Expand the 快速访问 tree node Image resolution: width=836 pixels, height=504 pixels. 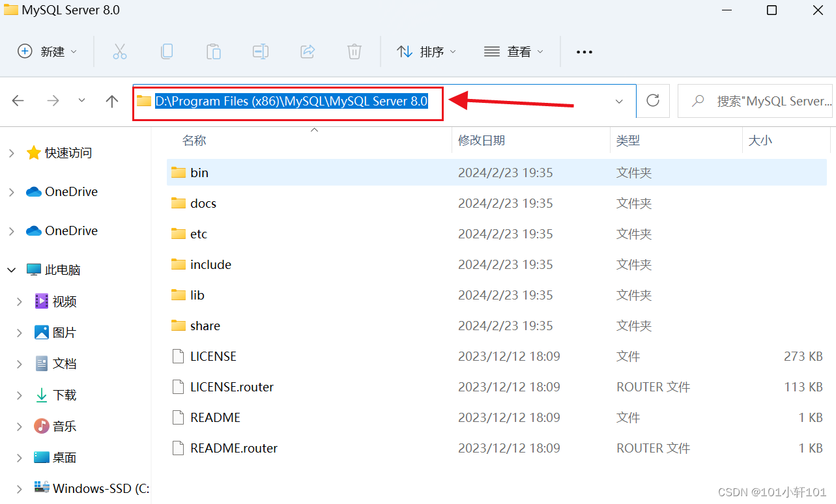pos(12,153)
